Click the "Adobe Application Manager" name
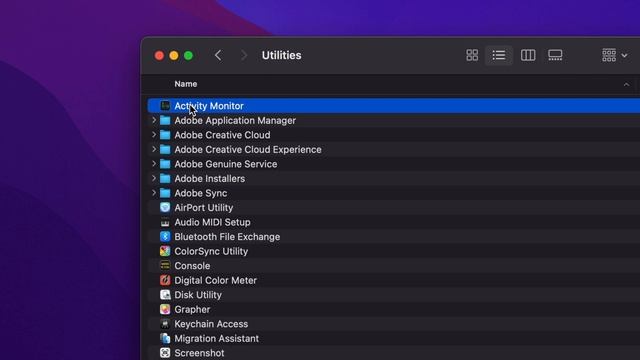This screenshot has height=360, width=640. click(235, 120)
